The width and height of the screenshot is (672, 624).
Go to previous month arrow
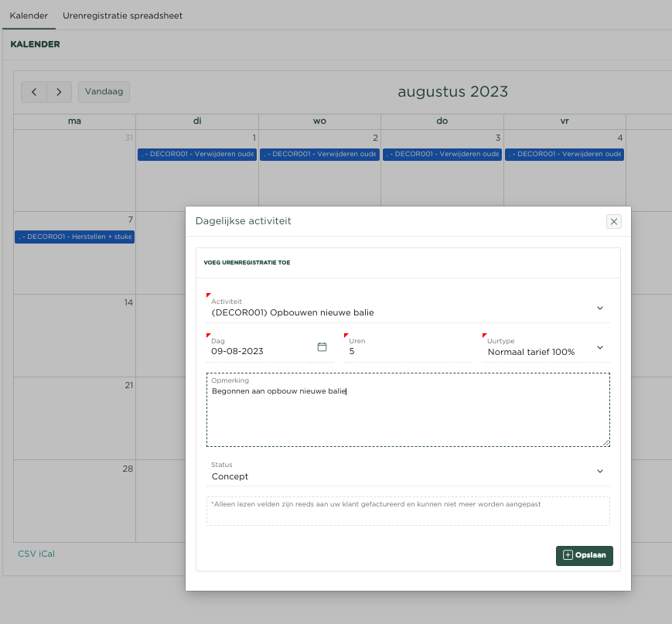point(34,92)
